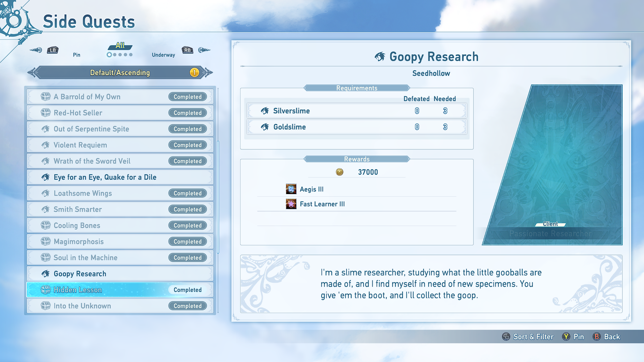Click the Fast Learner III reward icon
Image resolution: width=644 pixels, height=362 pixels.
[x=291, y=204]
